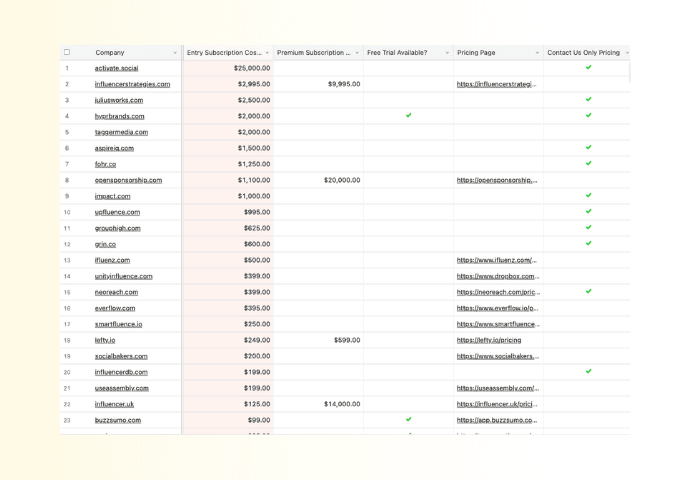Viewport: 690px width, 480px height.
Task: Open the grin.co company link
Action: click(x=105, y=244)
